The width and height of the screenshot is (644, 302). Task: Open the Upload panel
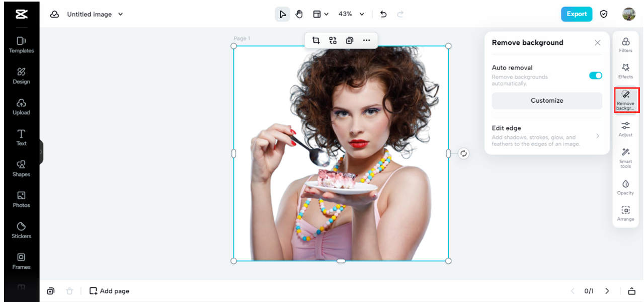tap(21, 107)
